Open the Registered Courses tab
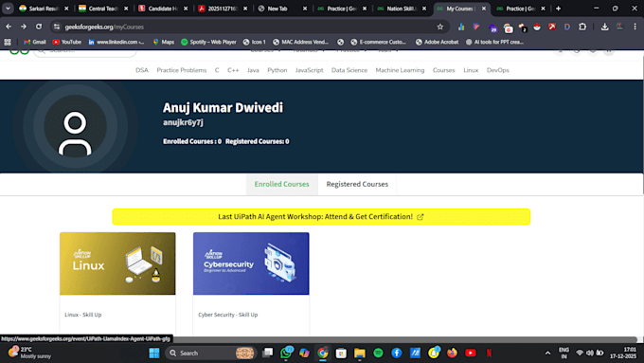Image resolution: width=644 pixels, height=363 pixels. [357, 184]
